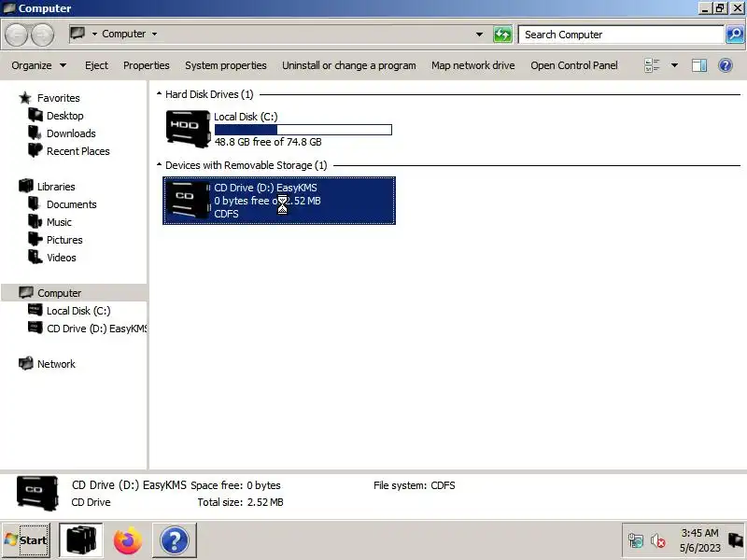Click "CD Drive (D:) EasyKMS" in main pane

[x=265, y=188]
